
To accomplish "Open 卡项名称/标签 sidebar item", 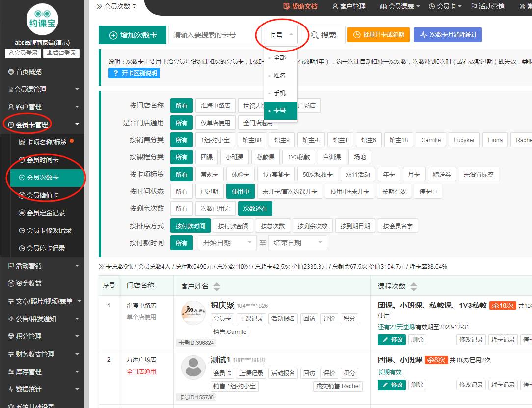I will [x=47, y=142].
